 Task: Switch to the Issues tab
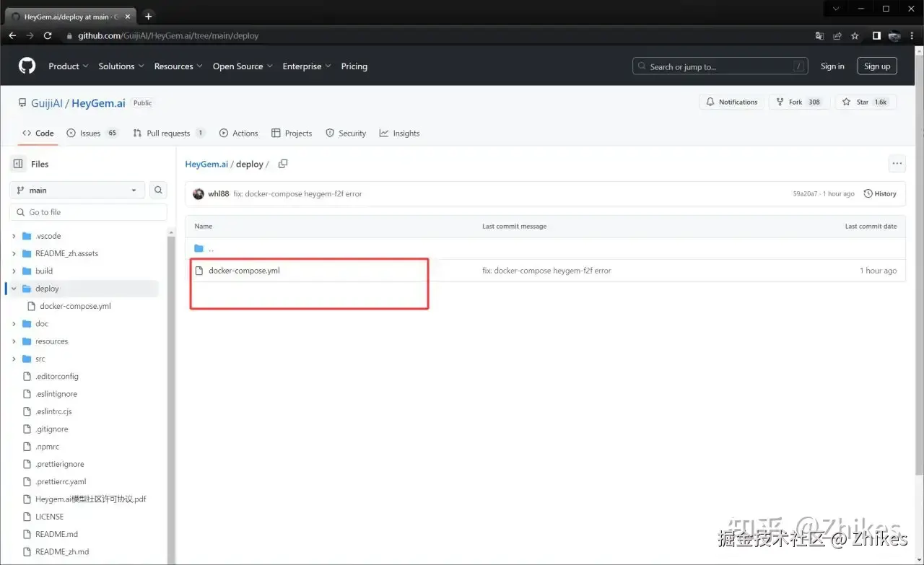92,133
